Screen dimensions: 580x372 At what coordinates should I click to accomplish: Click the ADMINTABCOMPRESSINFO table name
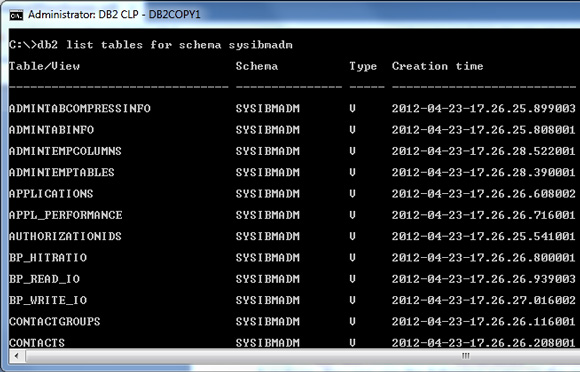coord(80,108)
